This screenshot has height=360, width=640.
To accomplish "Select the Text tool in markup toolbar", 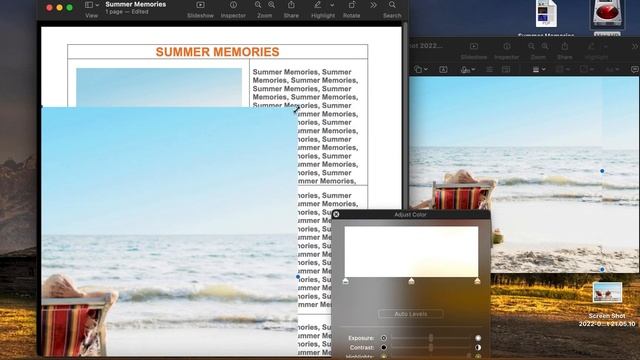I will tap(443, 69).
